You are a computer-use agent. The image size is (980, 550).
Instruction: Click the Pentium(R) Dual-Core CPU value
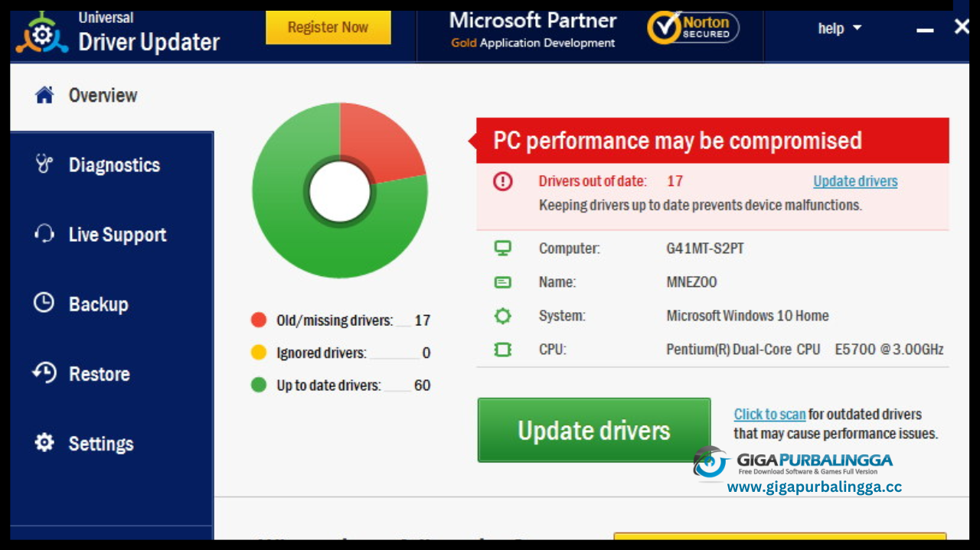pos(805,350)
